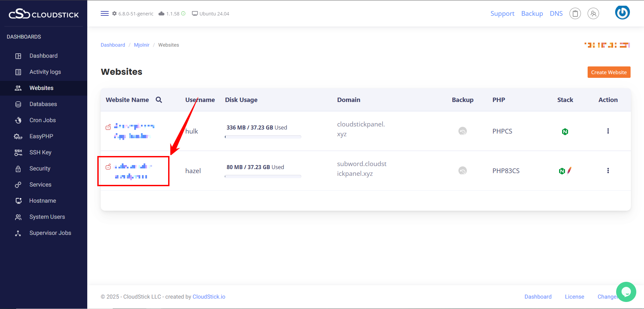
Task: Open the clipboard icon in top bar
Action: coord(575,13)
